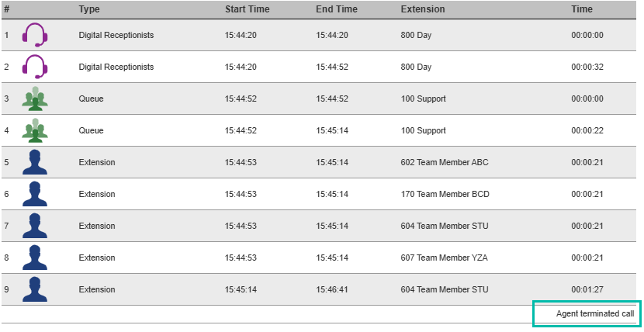Select the green queue group icon in row 3
This screenshot has width=644, height=332.
pyautogui.click(x=35, y=99)
